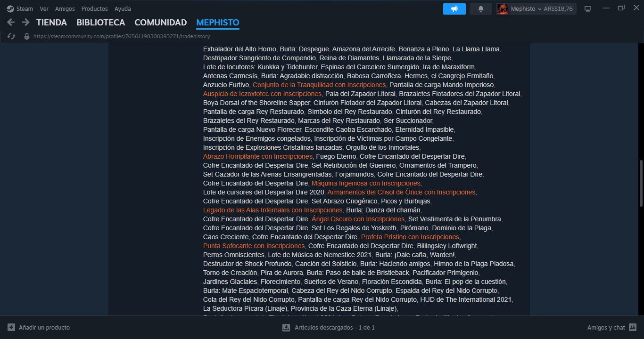
Task: Click the page reload icon beside the address bar
Action: pos(10,35)
